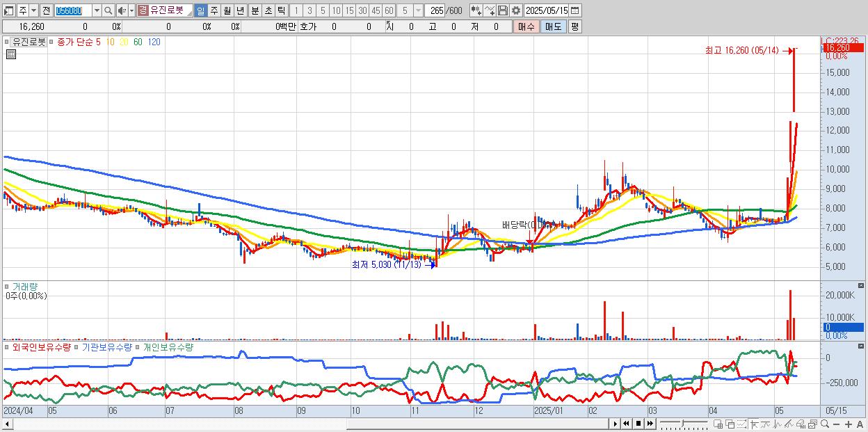Screen dimensions: 868x432
Task: Select the 분 minute period tab
Action: (255, 10)
